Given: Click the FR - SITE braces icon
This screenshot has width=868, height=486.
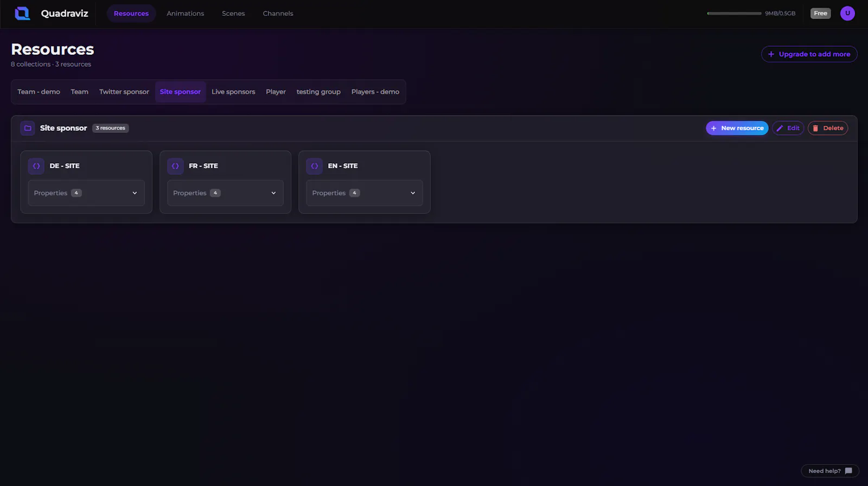Looking at the screenshot, I should click(175, 166).
